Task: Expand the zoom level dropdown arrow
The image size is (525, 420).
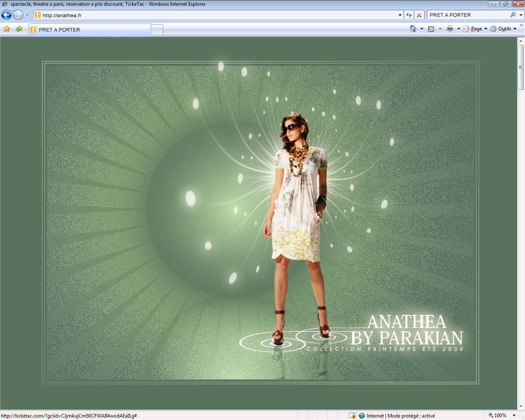Action: pos(514,415)
